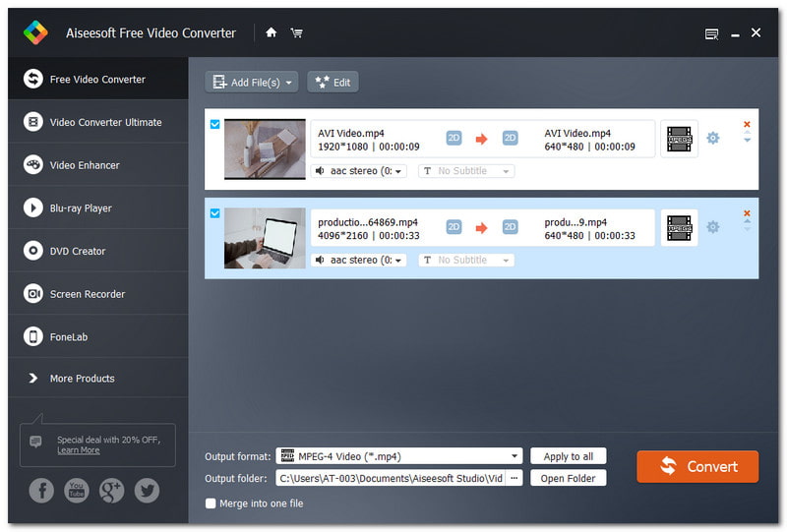Open the YouTube social icon
787x532 pixels.
point(77,491)
